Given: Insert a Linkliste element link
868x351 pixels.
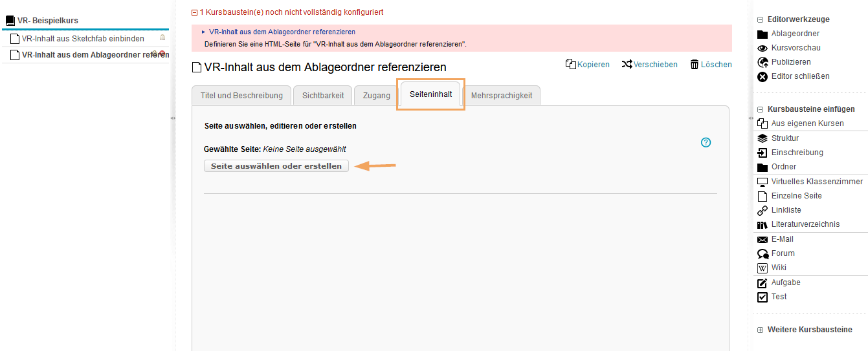Looking at the screenshot, I should click(786, 210).
